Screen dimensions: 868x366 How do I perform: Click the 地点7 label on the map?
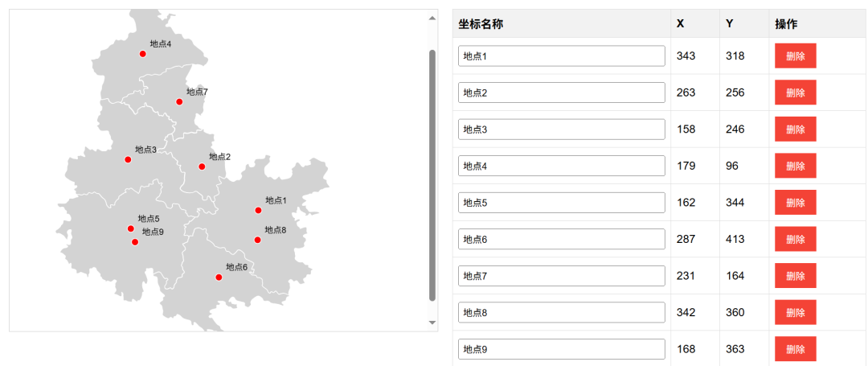[x=197, y=92]
